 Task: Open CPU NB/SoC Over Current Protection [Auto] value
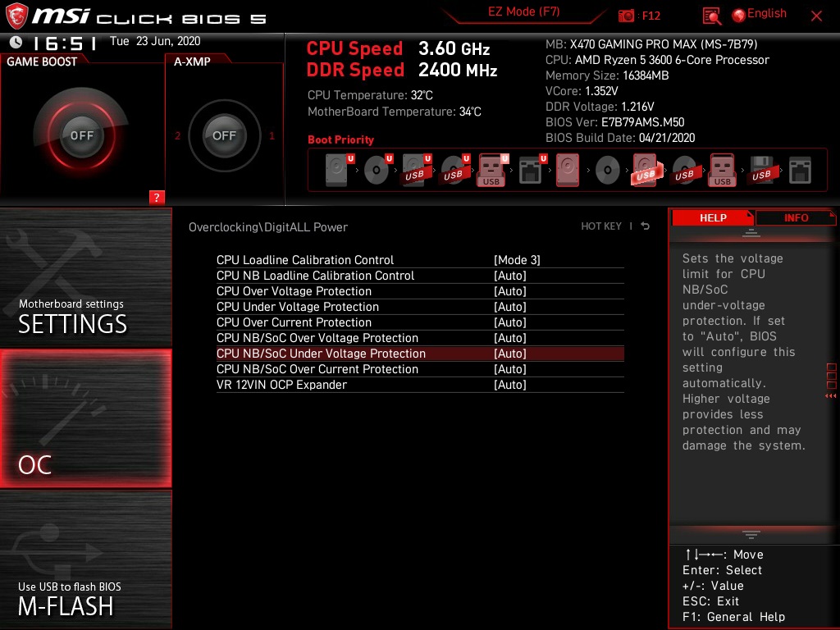pyautogui.click(x=510, y=368)
